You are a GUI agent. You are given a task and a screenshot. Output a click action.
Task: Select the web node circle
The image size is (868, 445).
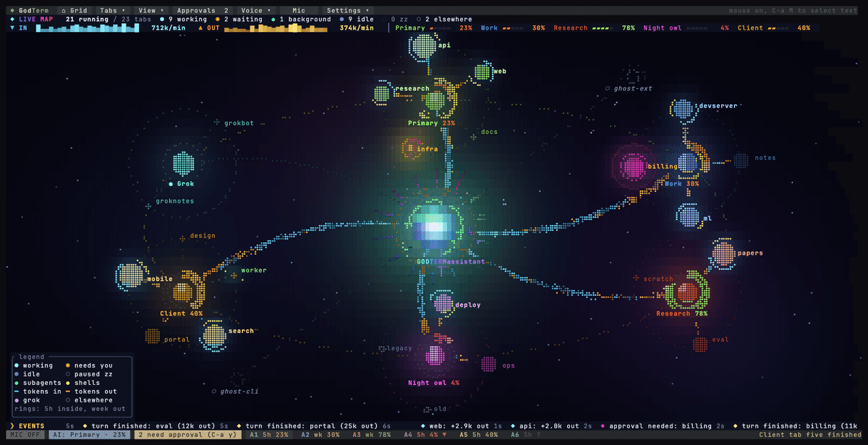[x=482, y=72]
